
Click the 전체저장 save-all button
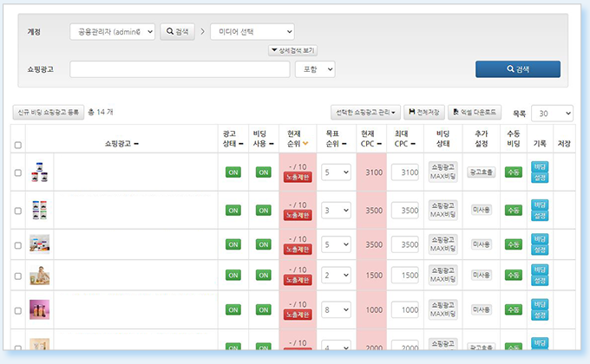click(424, 112)
